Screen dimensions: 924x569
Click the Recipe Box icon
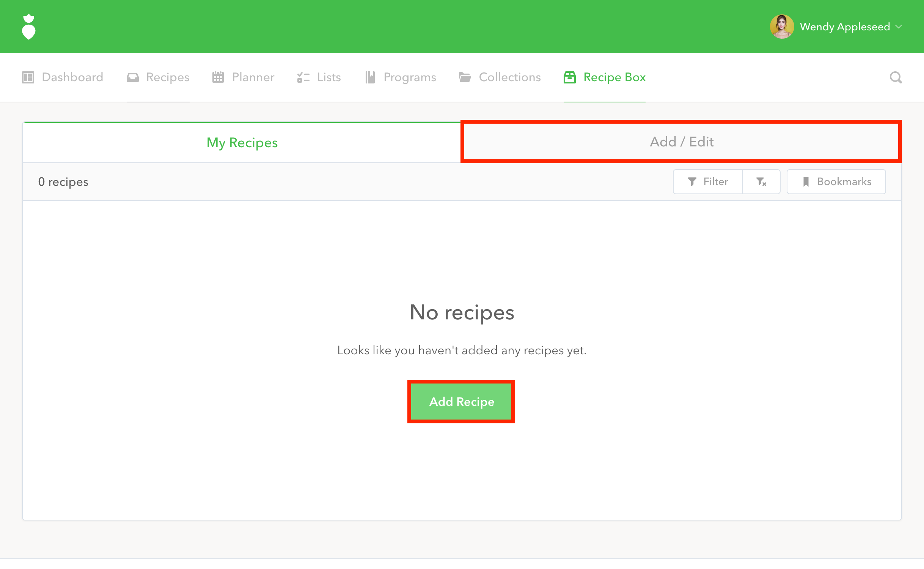click(569, 77)
